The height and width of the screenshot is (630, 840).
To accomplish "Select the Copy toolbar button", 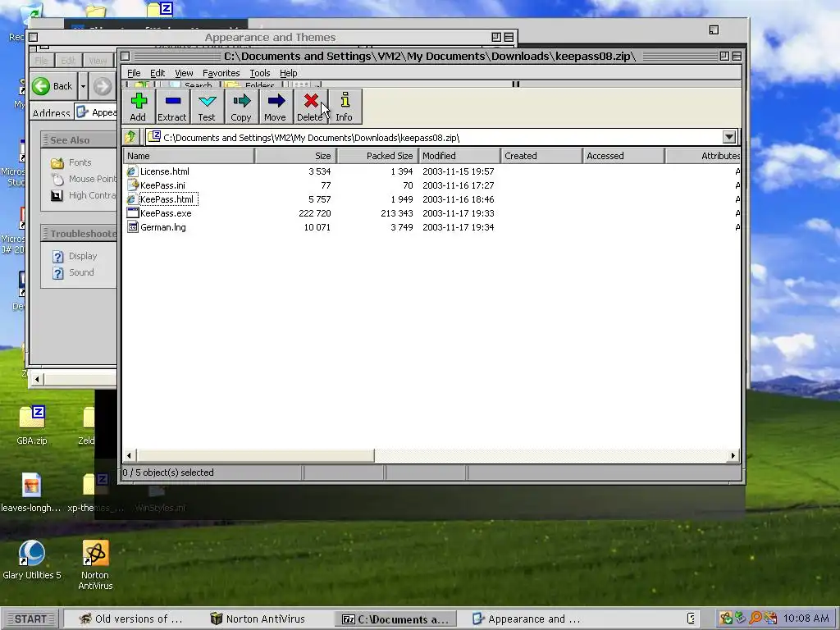I will (241, 107).
